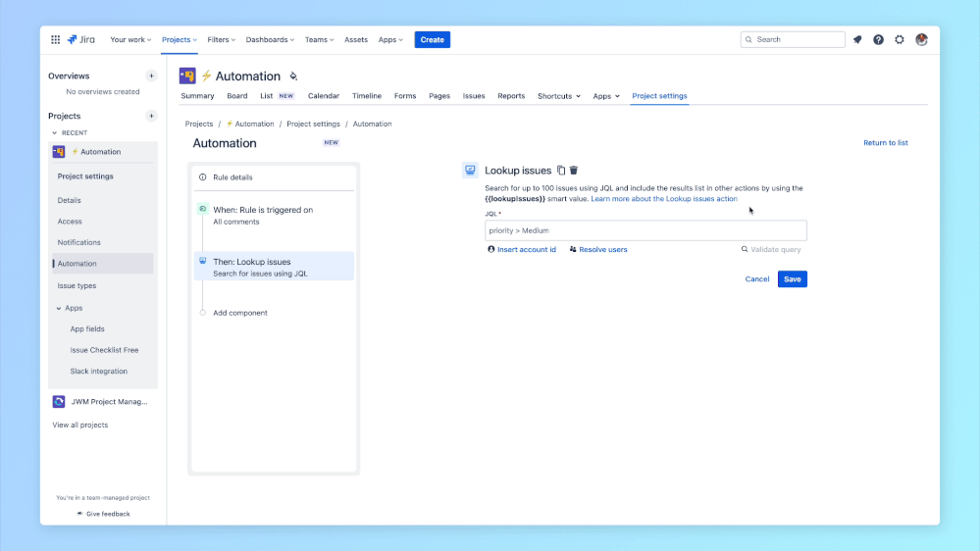
Task: Open the user profile avatar
Action: pos(921,39)
